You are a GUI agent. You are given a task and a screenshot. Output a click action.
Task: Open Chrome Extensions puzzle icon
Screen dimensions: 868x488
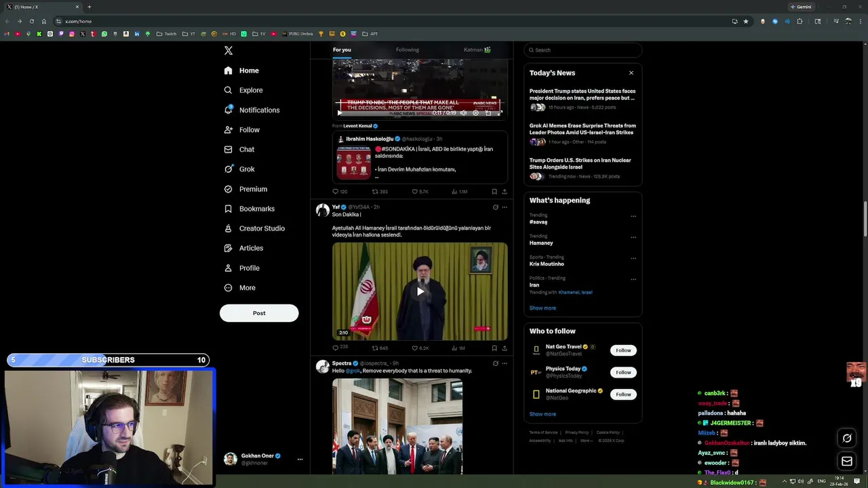tap(800, 21)
